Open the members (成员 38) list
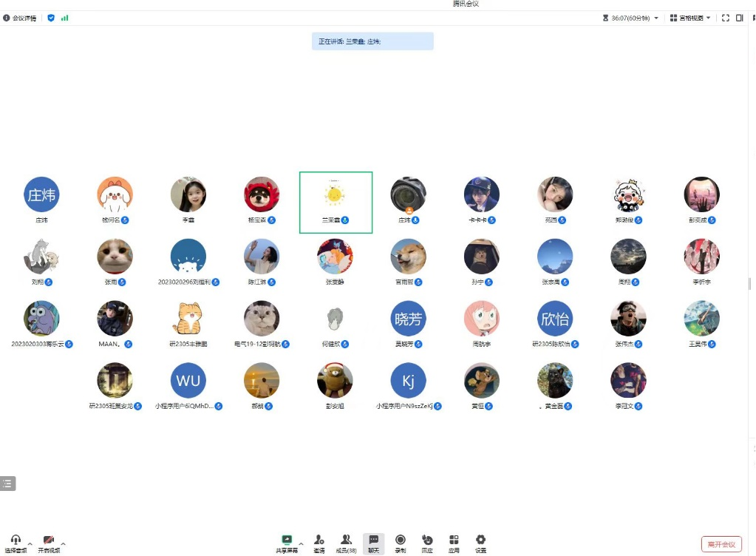Viewport: 756px width, 556px height. point(346,543)
